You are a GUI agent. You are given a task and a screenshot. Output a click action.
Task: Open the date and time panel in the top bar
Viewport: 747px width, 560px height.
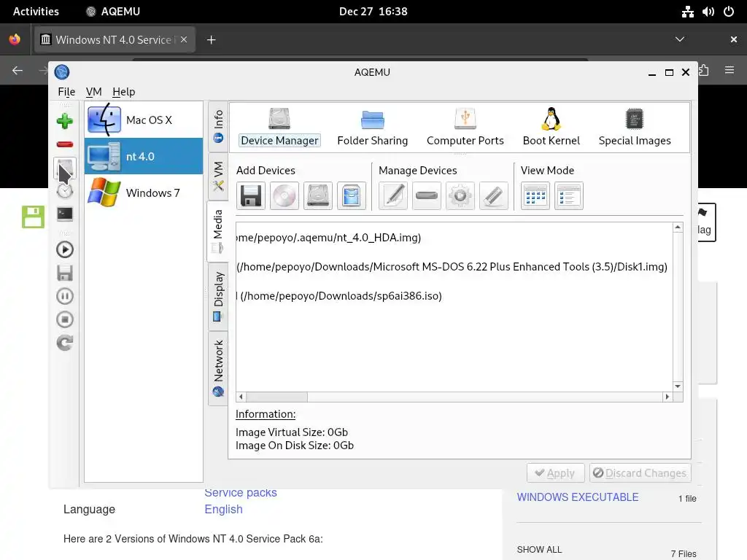pyautogui.click(x=373, y=12)
